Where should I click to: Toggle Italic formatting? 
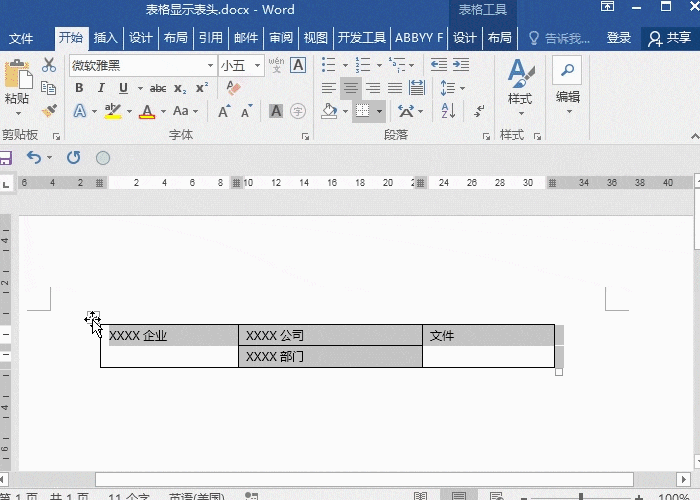101,88
